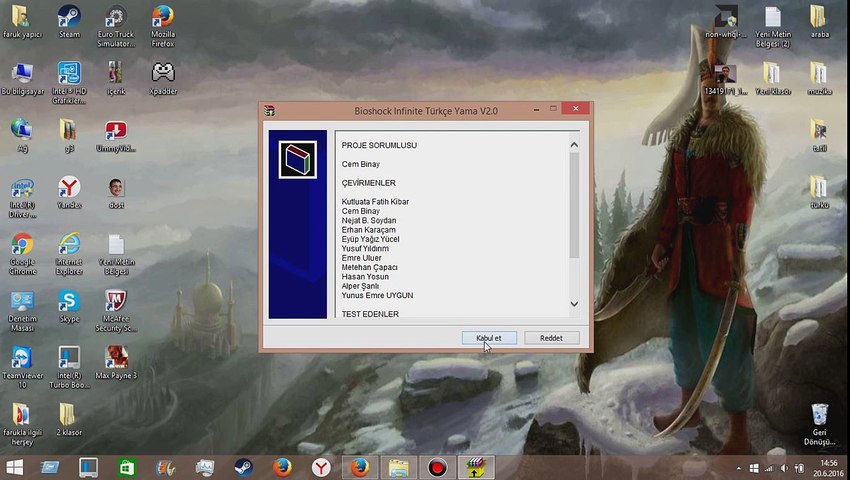This screenshot has width=850, height=480.
Task: Minimize the Bioshock Infinite Türkçe Yama window
Action: pos(536,109)
